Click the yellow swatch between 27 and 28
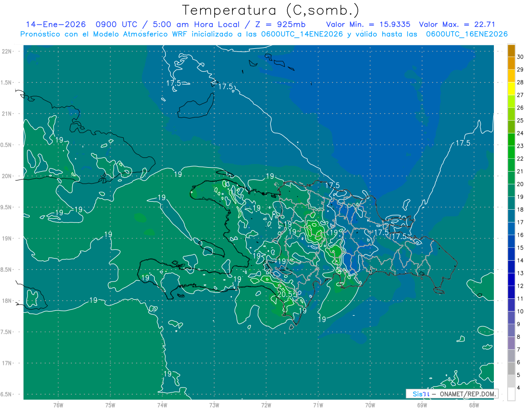 coord(511,89)
